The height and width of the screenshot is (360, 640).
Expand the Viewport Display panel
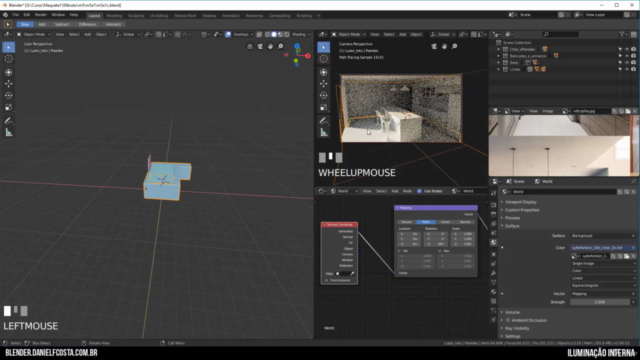tap(520, 202)
